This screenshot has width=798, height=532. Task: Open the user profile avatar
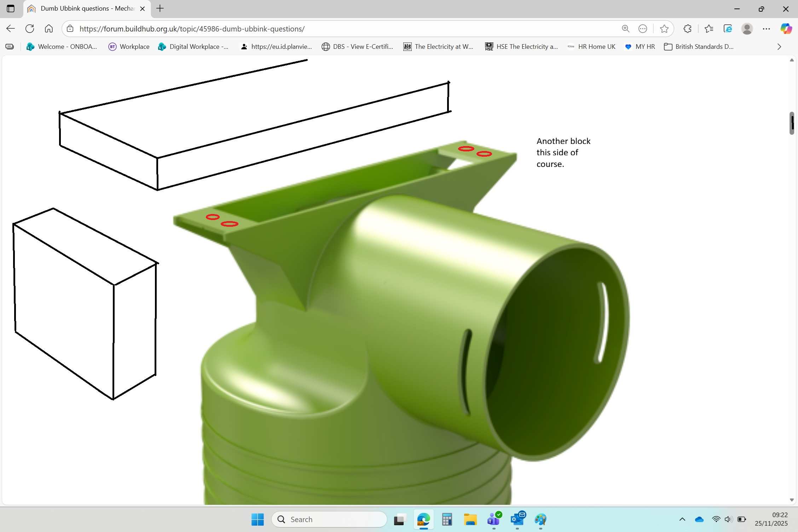747,29
